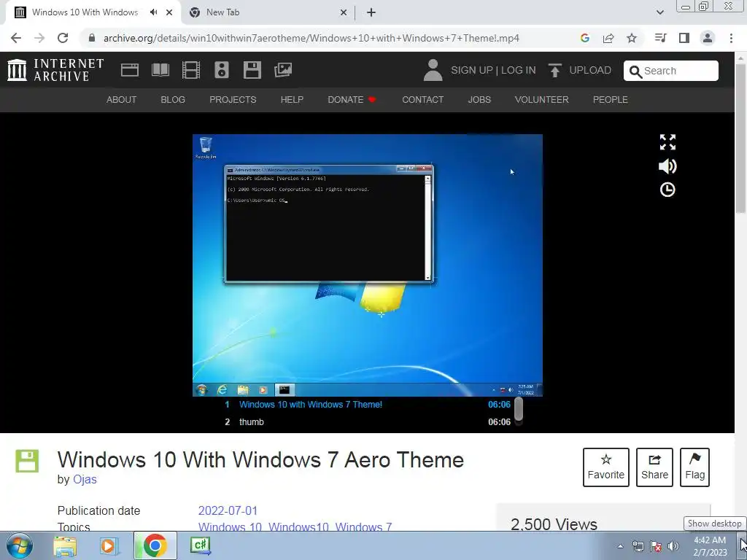Toggle fullscreen video player mode
Image resolution: width=747 pixels, height=560 pixels.
pyautogui.click(x=667, y=142)
